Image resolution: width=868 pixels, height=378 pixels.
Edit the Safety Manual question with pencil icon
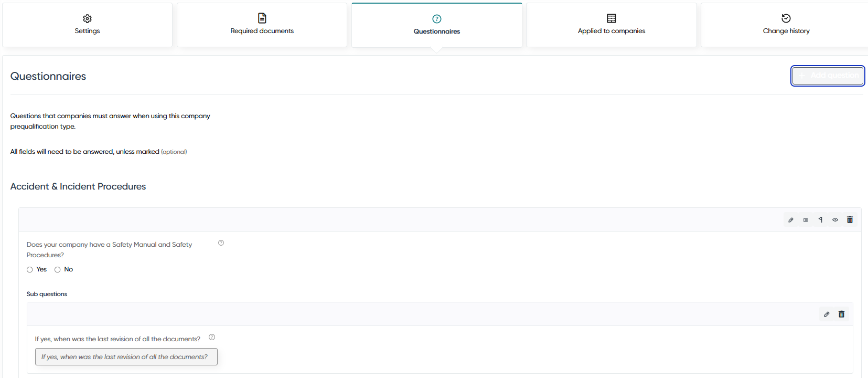[791, 220]
